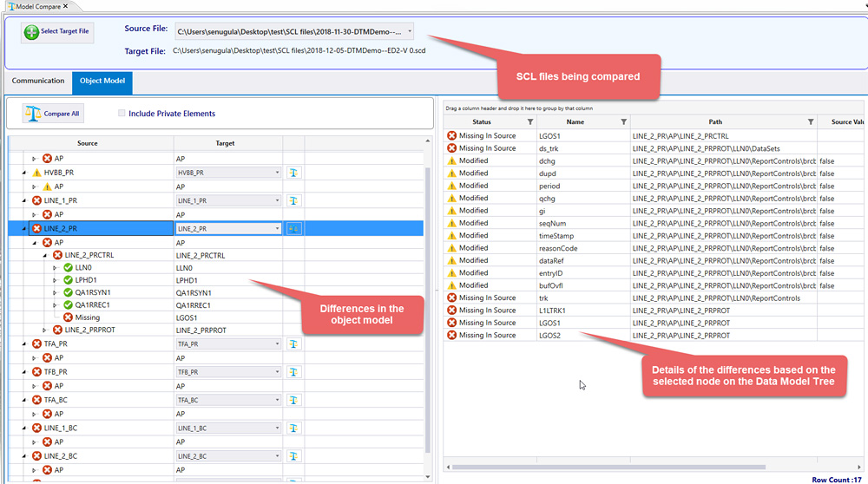Expand the LINE_2_PRPROT tree node

point(46,330)
